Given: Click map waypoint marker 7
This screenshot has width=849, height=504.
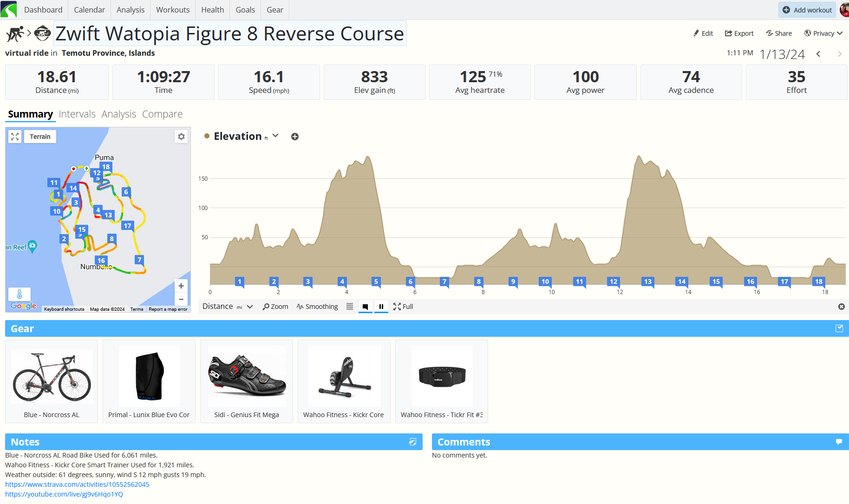Looking at the screenshot, I should (139, 260).
